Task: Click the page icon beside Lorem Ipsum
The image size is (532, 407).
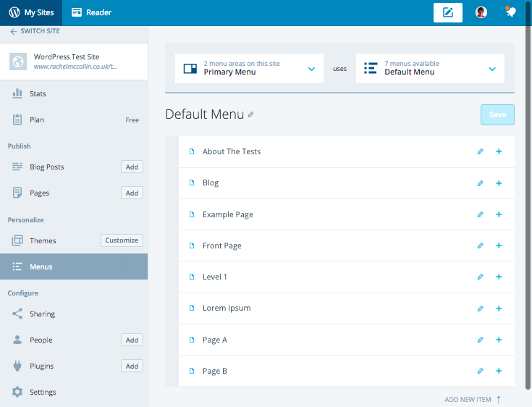Action: pos(192,308)
